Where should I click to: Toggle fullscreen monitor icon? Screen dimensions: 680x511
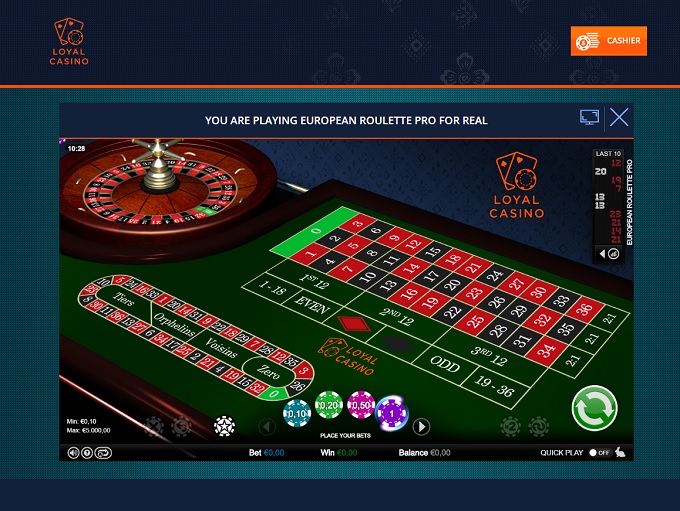589,117
